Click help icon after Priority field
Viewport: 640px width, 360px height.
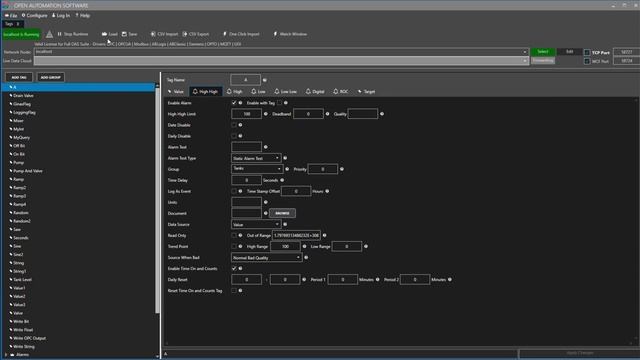[x=342, y=169]
